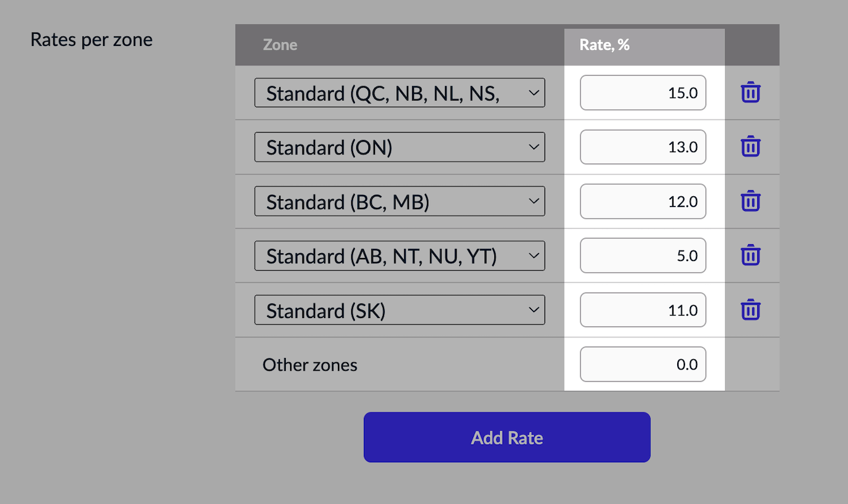Delete the Standard (AB, NT, NU, YT) row
Image resolution: width=848 pixels, height=504 pixels.
750,255
